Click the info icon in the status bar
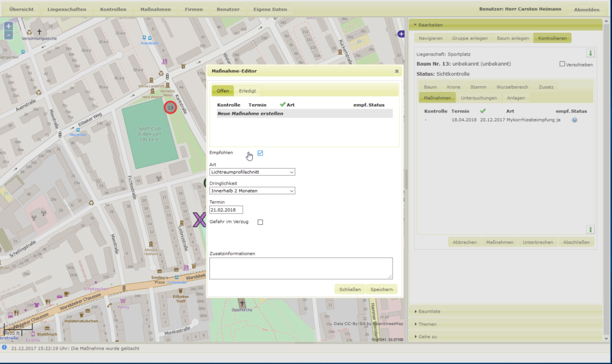 pyautogui.click(x=5, y=347)
